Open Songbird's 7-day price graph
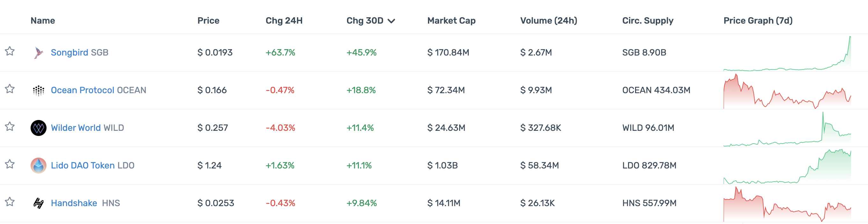868x224 pixels. click(787, 54)
